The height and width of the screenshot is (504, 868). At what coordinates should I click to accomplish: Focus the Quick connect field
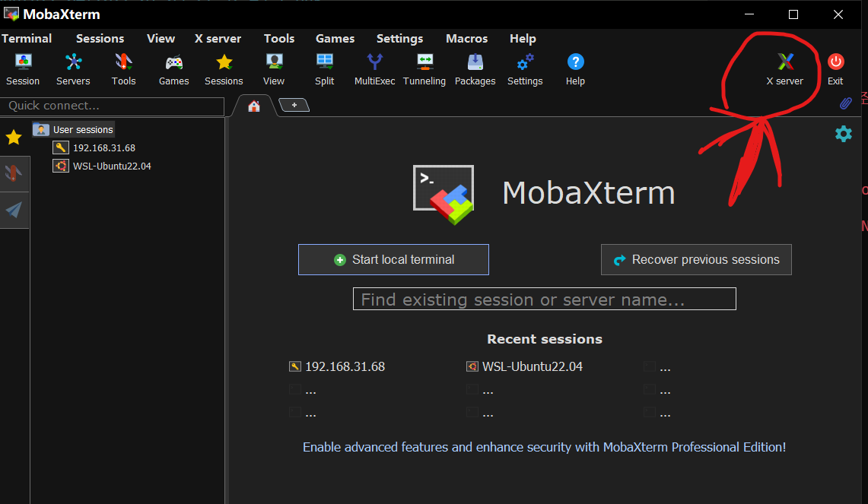(113, 106)
